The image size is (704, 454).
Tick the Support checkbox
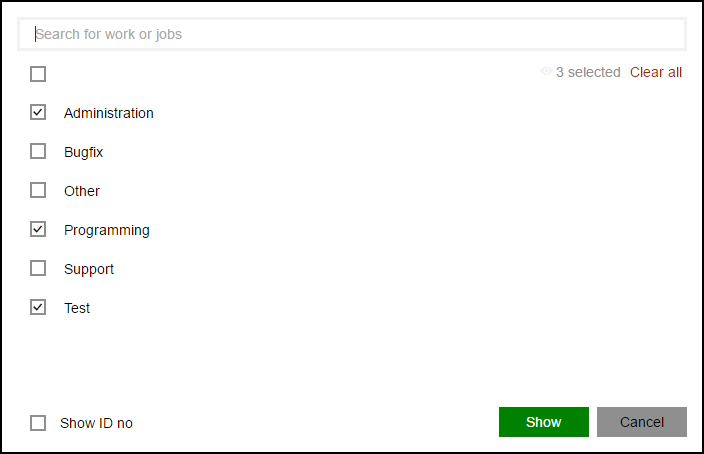click(38, 269)
